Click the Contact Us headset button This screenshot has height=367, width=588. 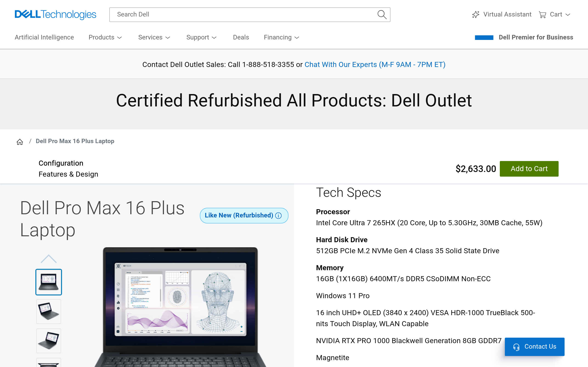534,347
